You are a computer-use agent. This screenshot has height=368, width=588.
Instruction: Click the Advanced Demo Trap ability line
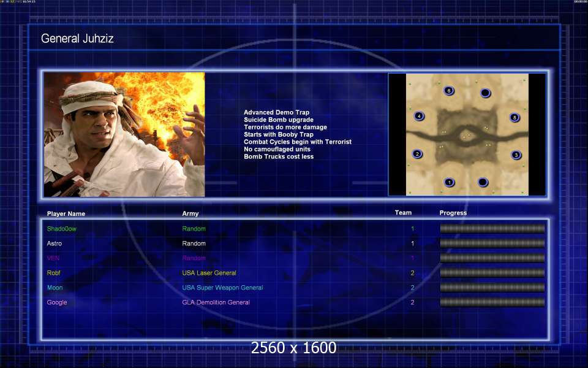(276, 112)
